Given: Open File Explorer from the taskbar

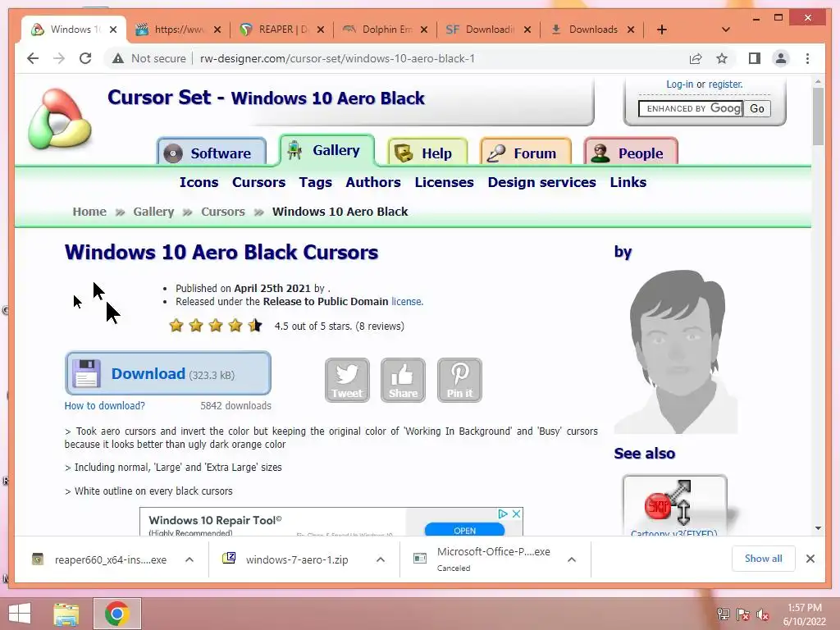Looking at the screenshot, I should tap(66, 614).
